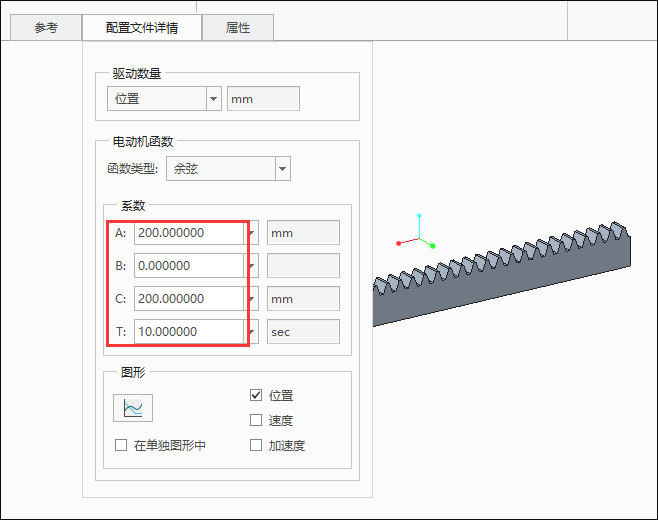Open the dropdown arrow beside coefficient T
Viewport: 658px width, 520px height.
click(252, 332)
